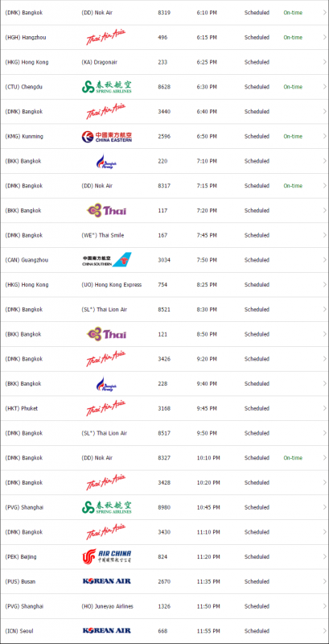
Task: Click the (HGH) Hangzhou destination
Action: point(26,37)
